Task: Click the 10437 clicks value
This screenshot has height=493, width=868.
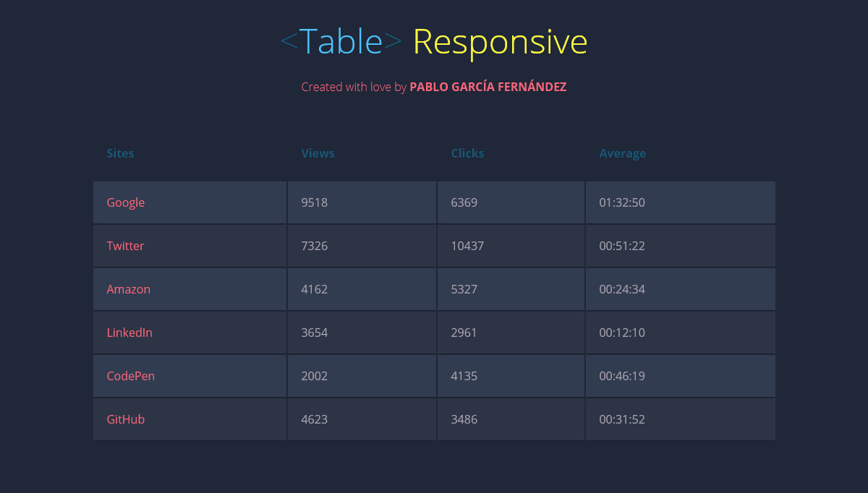Action: 467,246
